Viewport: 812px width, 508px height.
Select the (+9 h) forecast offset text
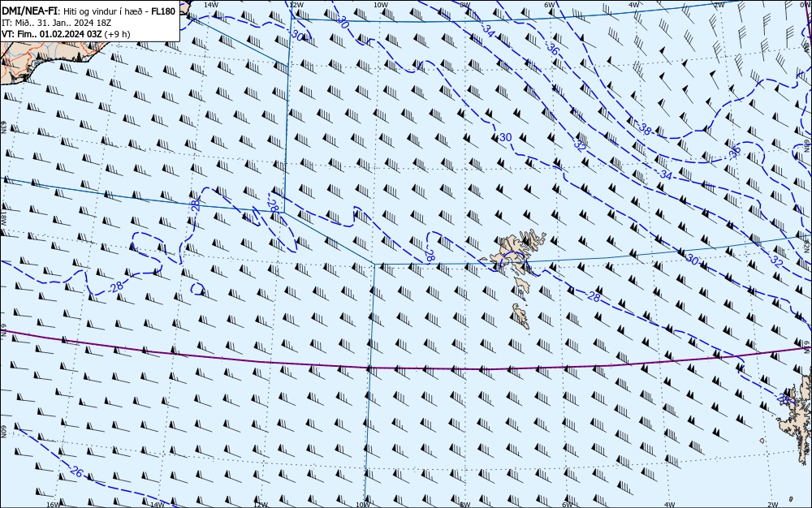coord(117,34)
